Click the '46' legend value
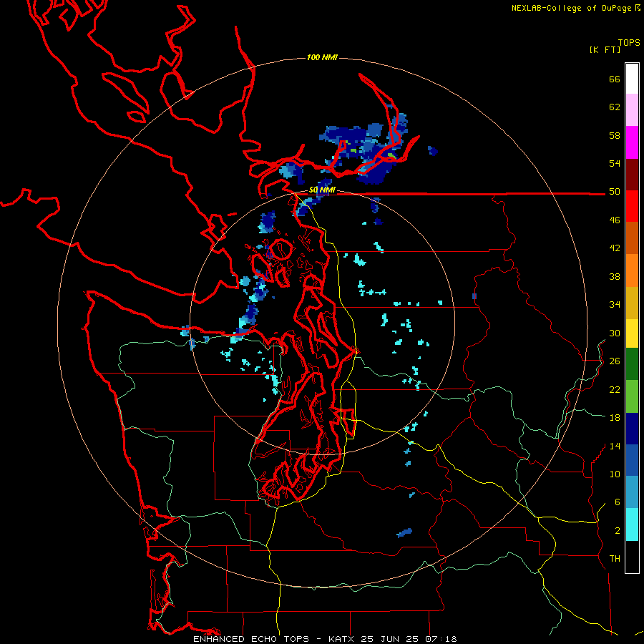 coord(615,220)
